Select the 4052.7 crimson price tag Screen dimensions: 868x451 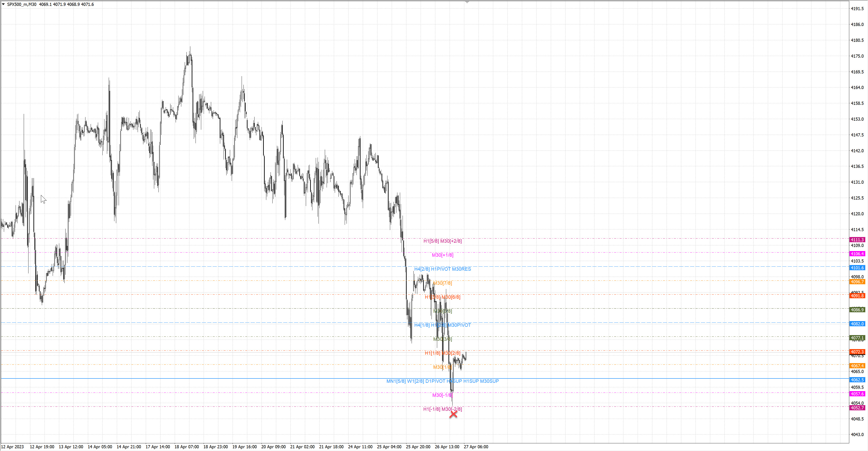857,408
